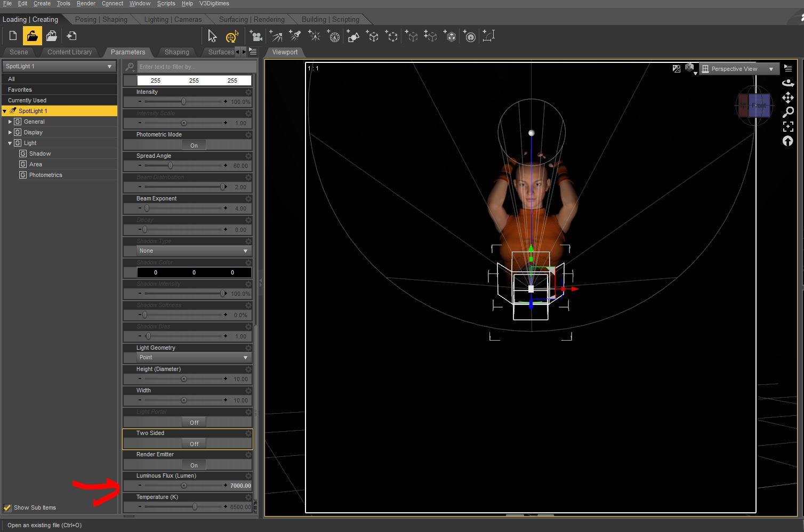Open the Render menu

click(86, 4)
